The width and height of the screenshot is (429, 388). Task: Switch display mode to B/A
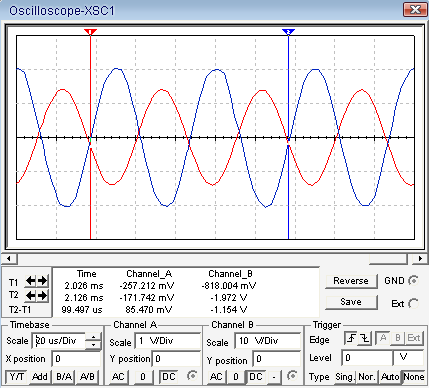[64, 377]
